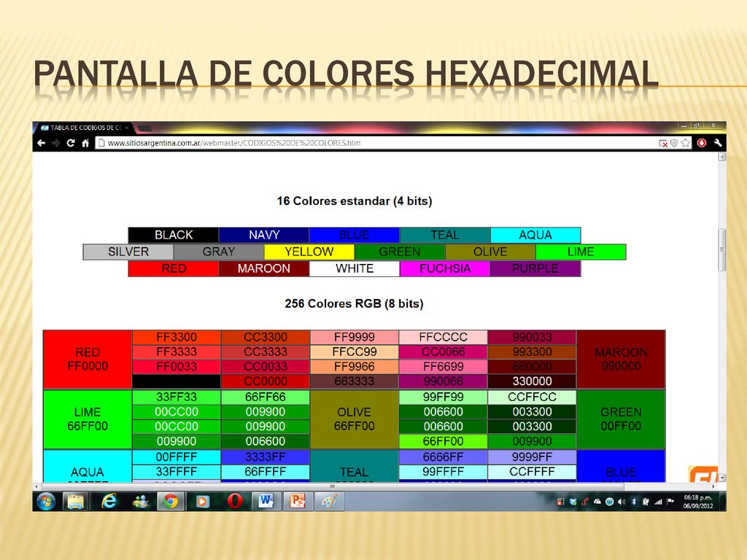Click the scrollbar up arrow
The height and width of the screenshot is (560, 747).
pyautogui.click(x=722, y=157)
